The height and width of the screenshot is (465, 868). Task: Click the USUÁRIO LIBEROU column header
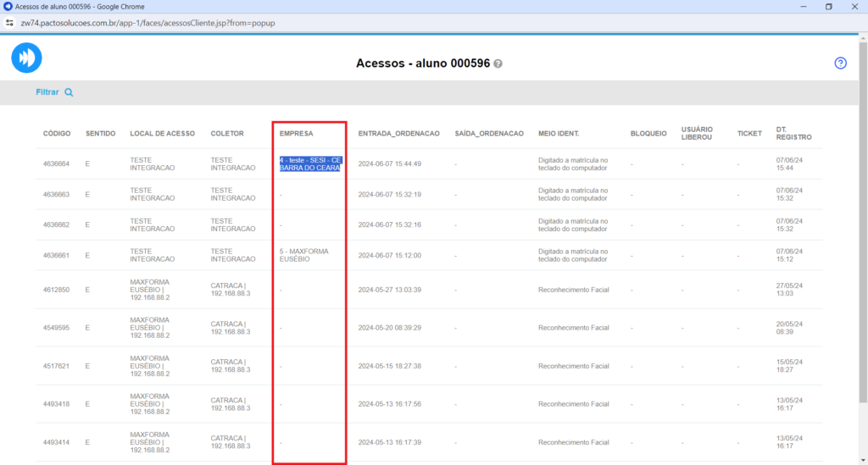point(696,132)
